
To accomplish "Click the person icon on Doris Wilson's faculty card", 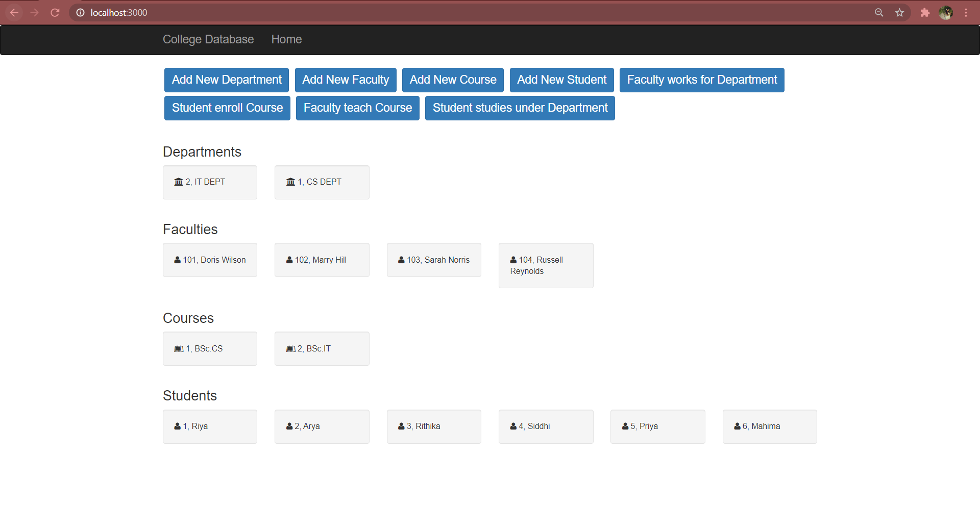I will point(177,260).
